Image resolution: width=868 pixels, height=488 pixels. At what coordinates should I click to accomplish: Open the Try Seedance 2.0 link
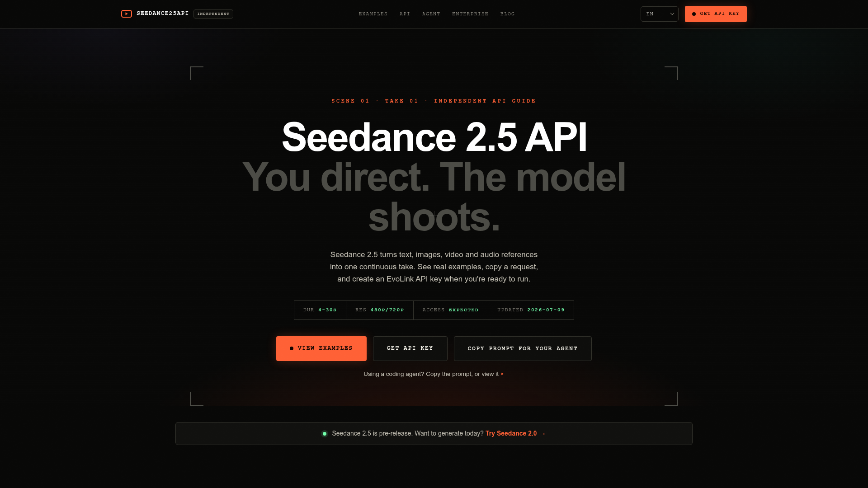(x=515, y=433)
